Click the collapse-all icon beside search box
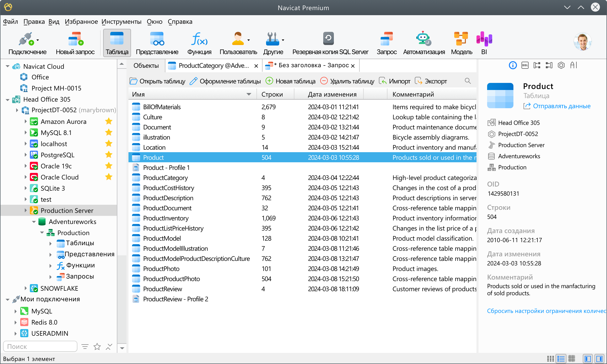Image resolution: width=607 pixels, height=364 pixels. coord(109,346)
